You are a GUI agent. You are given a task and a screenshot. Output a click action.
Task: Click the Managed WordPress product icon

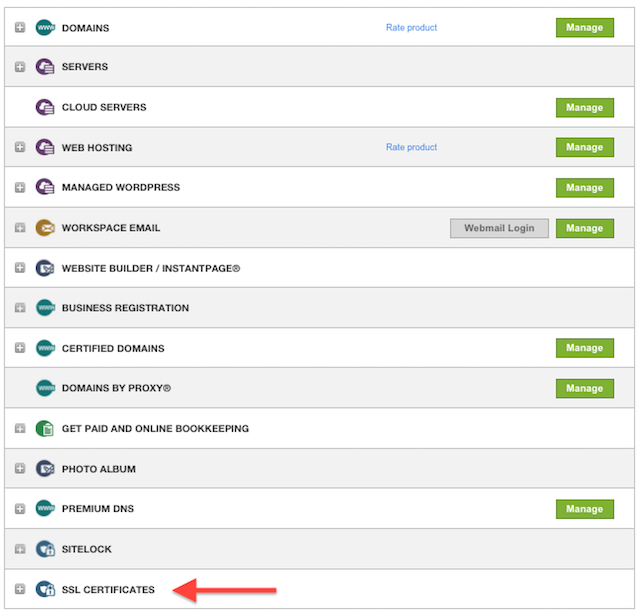[45, 187]
